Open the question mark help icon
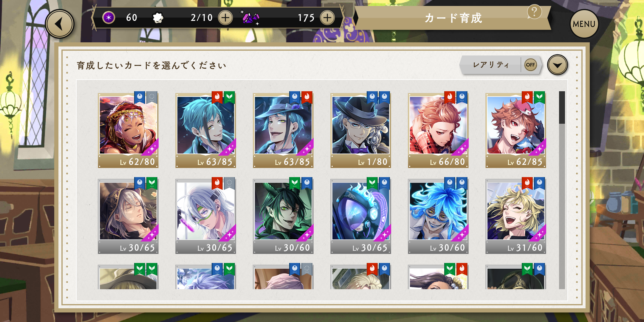Screen dimensions: 644x322 pos(534,12)
